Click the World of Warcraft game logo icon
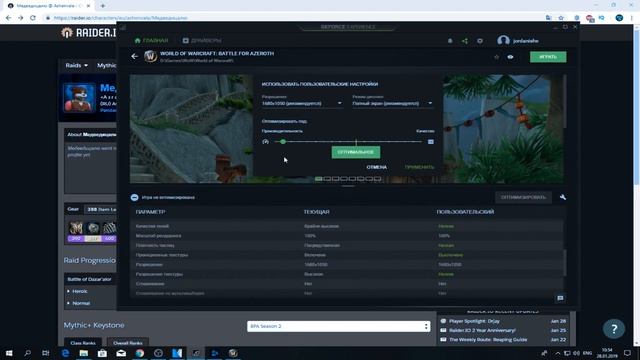This screenshot has height=360, width=640. (x=150, y=56)
